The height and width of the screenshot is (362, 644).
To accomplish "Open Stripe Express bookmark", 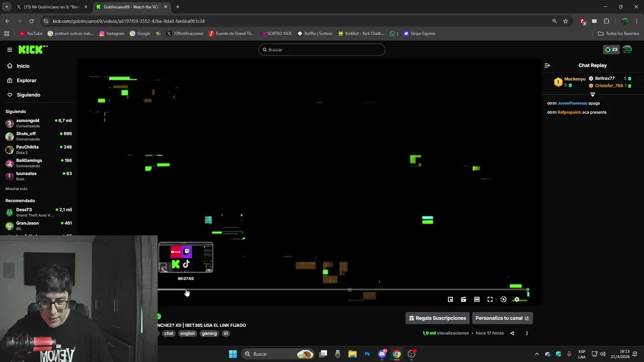I will click(x=419, y=34).
